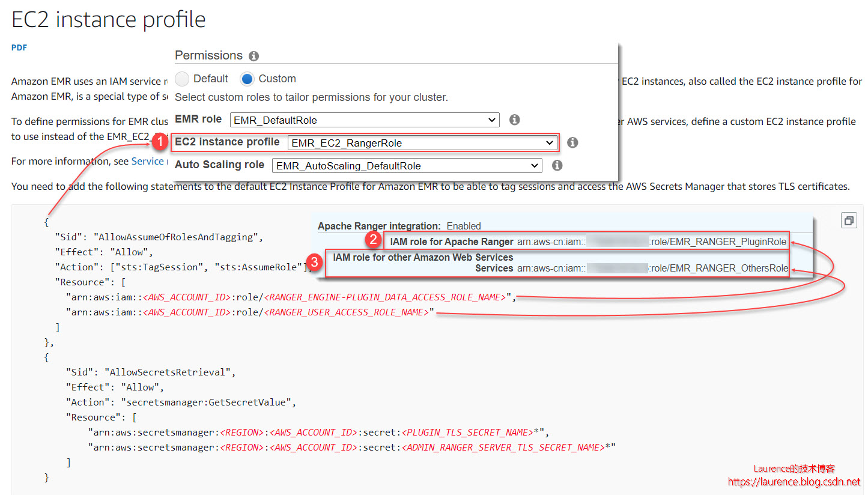Select the Custom permissions radio button

(247, 79)
